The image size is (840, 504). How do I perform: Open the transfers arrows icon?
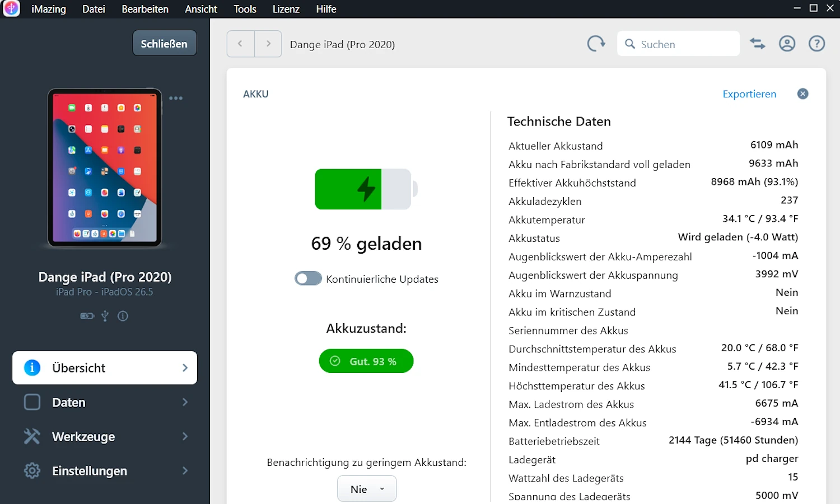tap(758, 44)
